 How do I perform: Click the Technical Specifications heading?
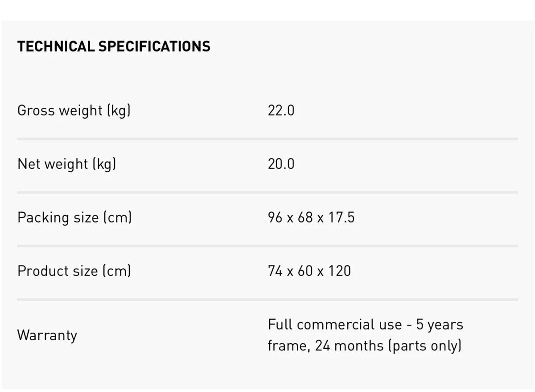[x=114, y=46]
